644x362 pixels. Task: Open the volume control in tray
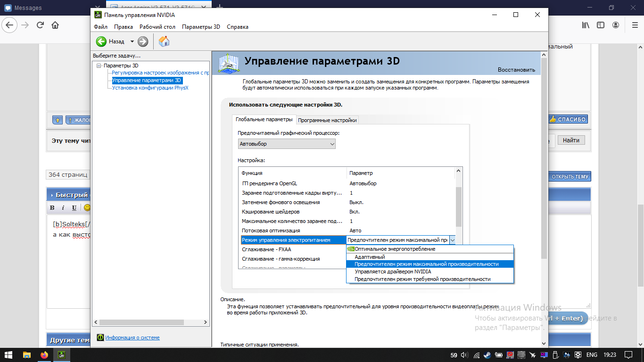pyautogui.click(x=464, y=355)
